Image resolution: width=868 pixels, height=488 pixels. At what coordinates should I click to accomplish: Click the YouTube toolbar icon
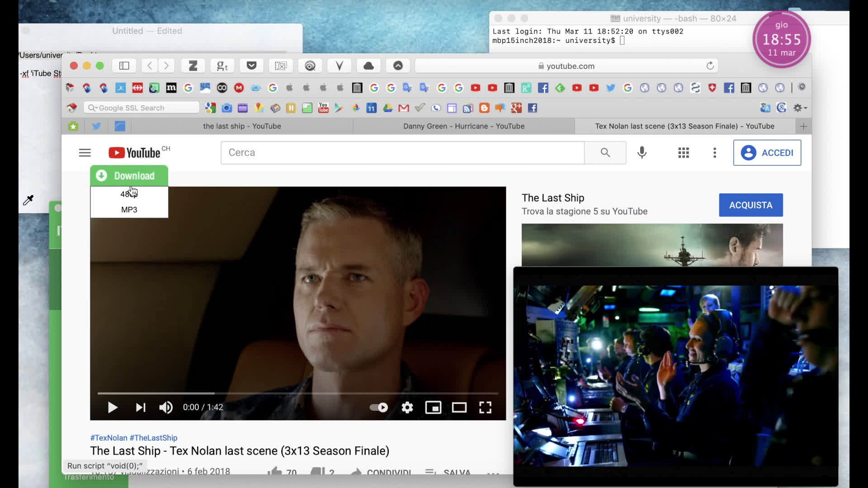323,108
